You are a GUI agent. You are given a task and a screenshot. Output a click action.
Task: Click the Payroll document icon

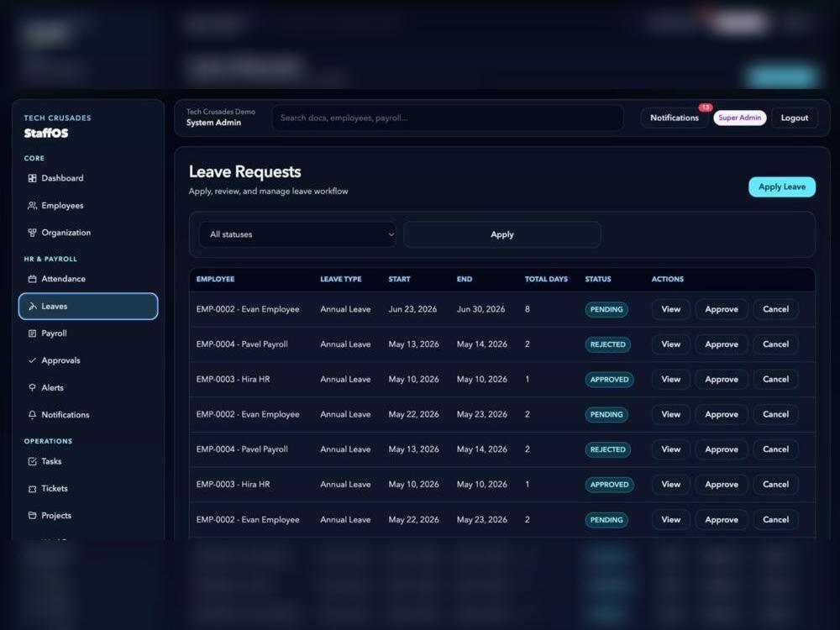(32, 333)
